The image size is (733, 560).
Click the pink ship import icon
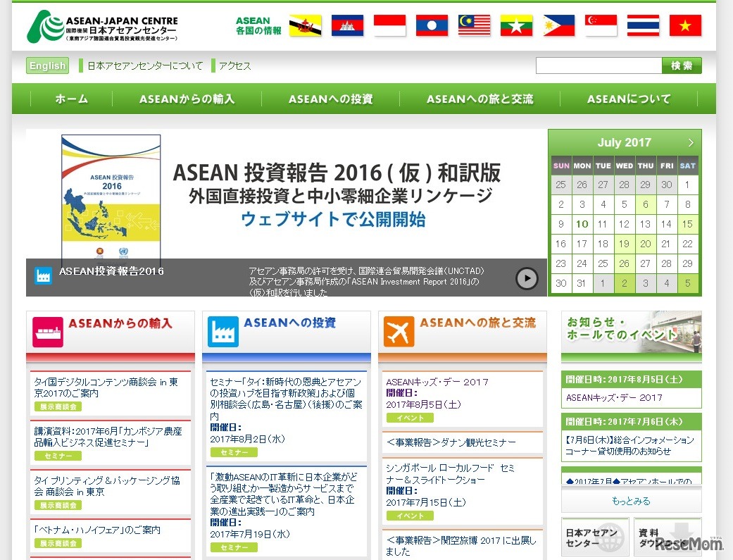point(48,332)
